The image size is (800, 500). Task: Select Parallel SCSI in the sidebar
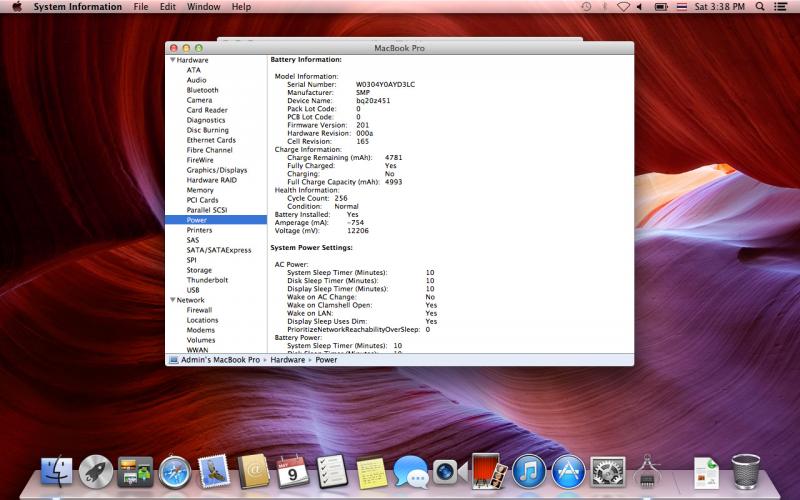click(x=207, y=210)
